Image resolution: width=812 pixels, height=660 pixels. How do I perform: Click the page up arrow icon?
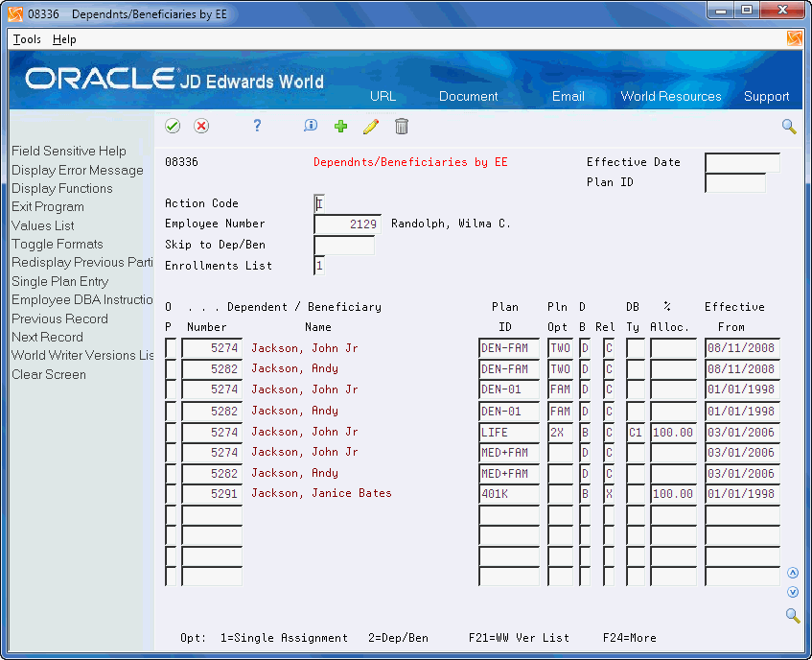click(792, 573)
